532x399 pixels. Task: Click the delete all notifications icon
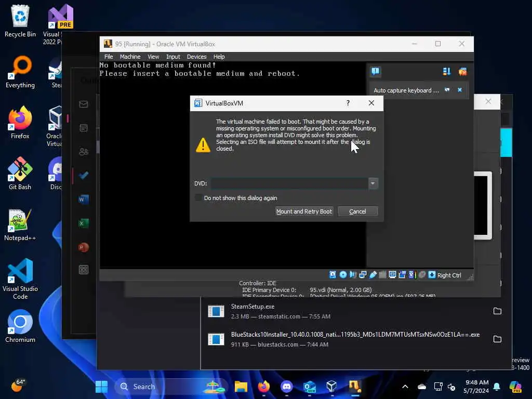click(462, 71)
